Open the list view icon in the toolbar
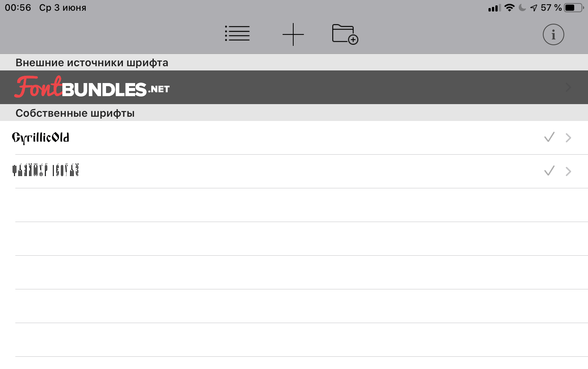The height and width of the screenshot is (369, 588). click(237, 34)
